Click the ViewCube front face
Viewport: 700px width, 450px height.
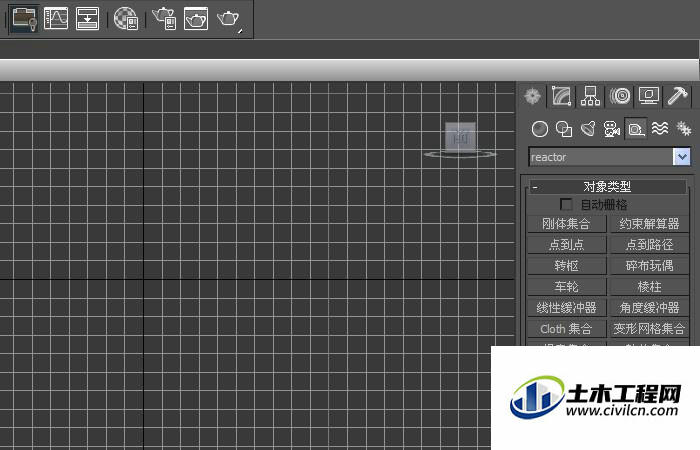pyautogui.click(x=460, y=137)
